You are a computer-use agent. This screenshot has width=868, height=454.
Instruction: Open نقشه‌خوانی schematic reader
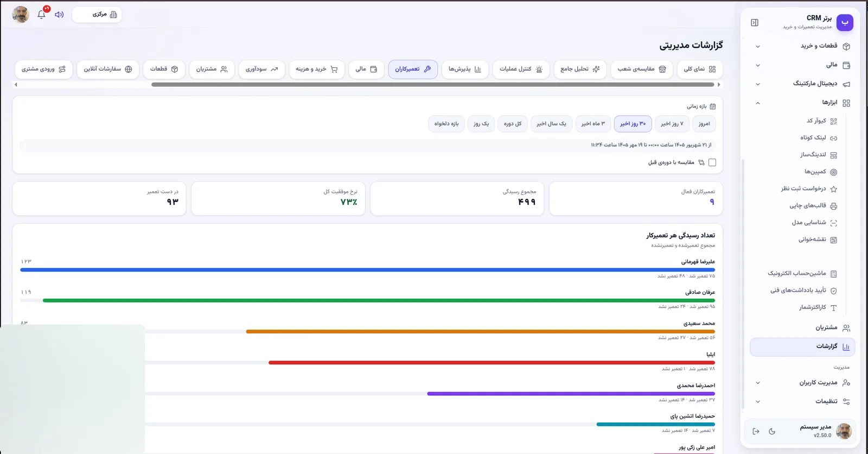[818, 239]
